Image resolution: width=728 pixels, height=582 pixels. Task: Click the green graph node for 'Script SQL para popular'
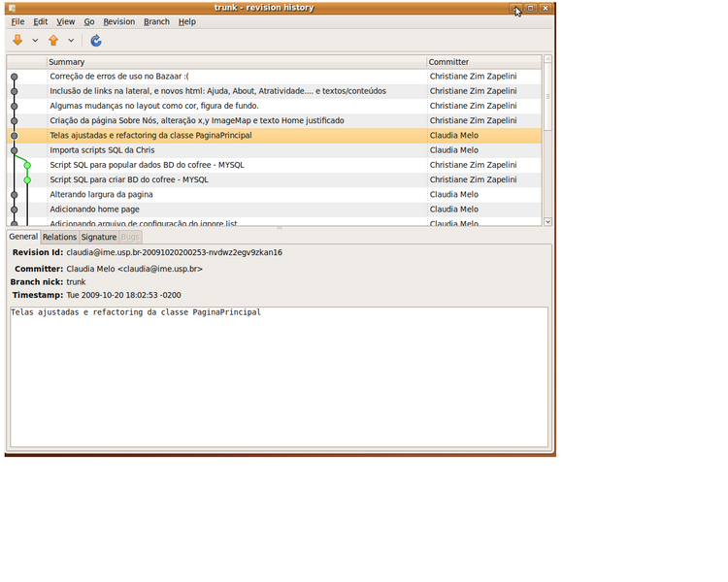[27, 165]
